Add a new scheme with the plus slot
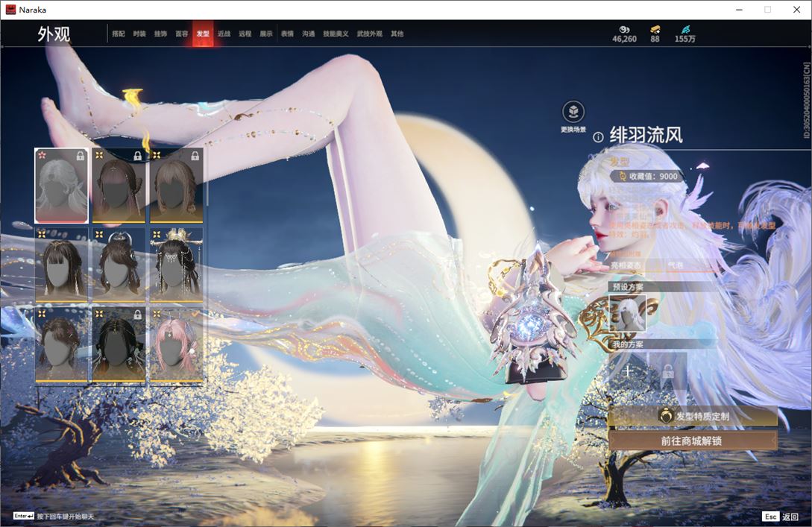 (628, 371)
